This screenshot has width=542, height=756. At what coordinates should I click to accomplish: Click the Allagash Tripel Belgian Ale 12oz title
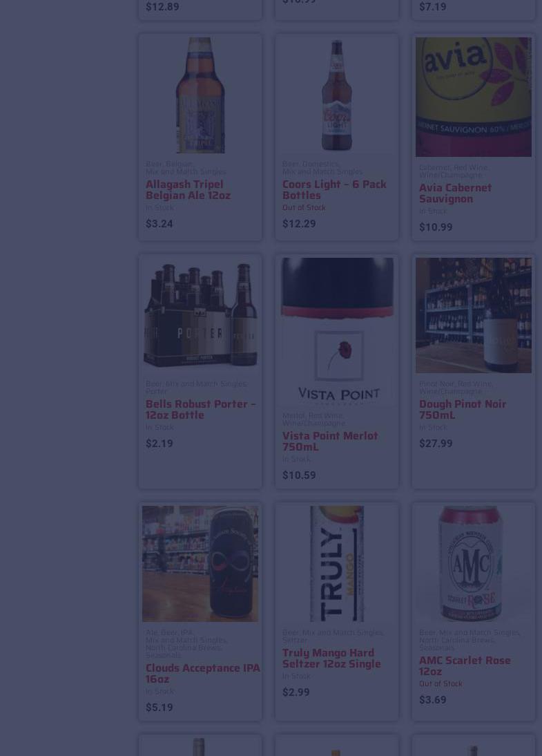[x=188, y=189]
